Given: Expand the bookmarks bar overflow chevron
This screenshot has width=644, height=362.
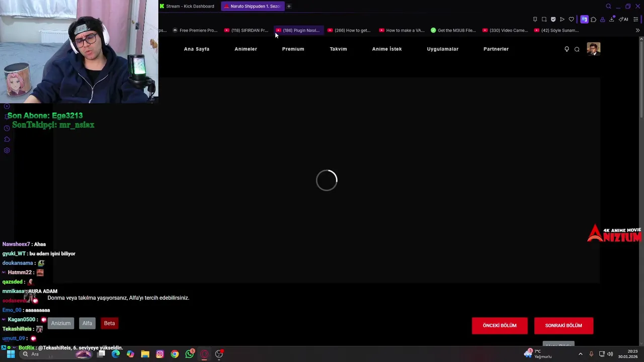Looking at the screenshot, I should [637, 30].
